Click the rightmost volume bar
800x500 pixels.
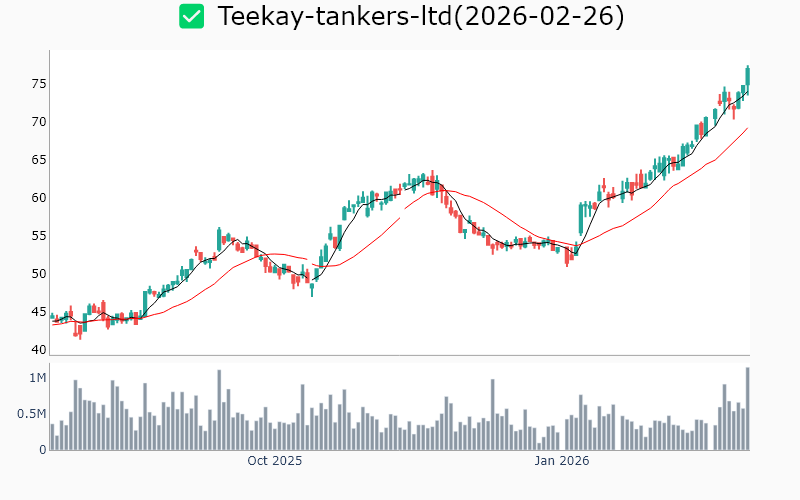[x=747, y=409]
